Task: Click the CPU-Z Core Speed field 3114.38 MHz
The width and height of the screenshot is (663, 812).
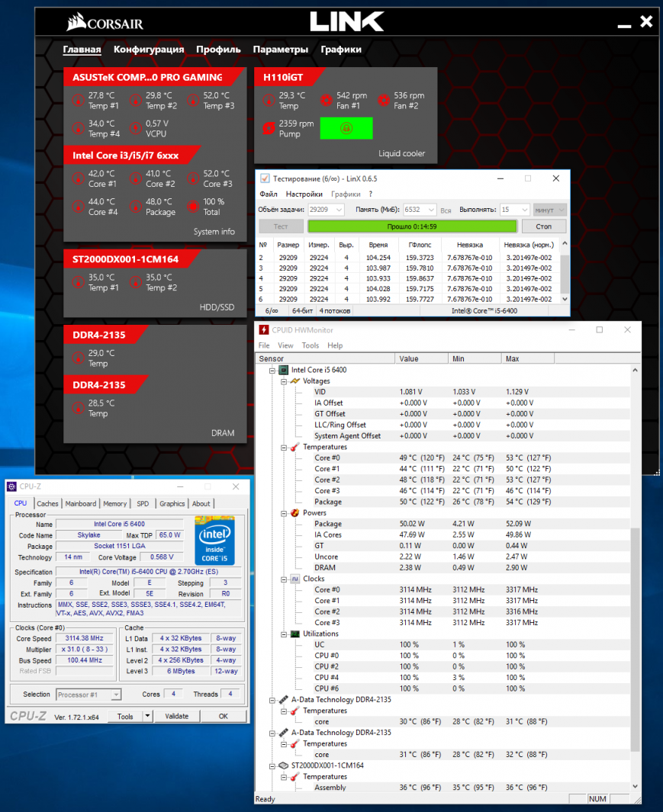Action: click(85, 638)
